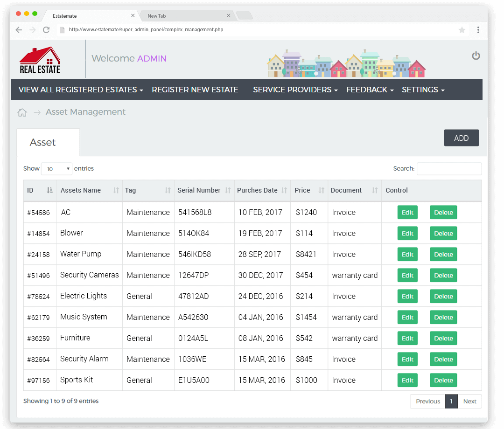This screenshot has height=429, width=504.
Task: Open the Show entries dropdown
Action: click(x=56, y=168)
